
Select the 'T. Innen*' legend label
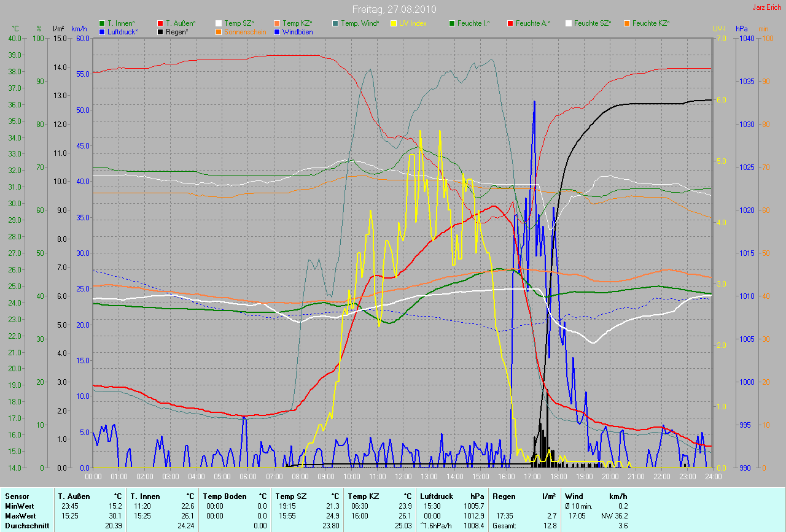[x=121, y=23]
